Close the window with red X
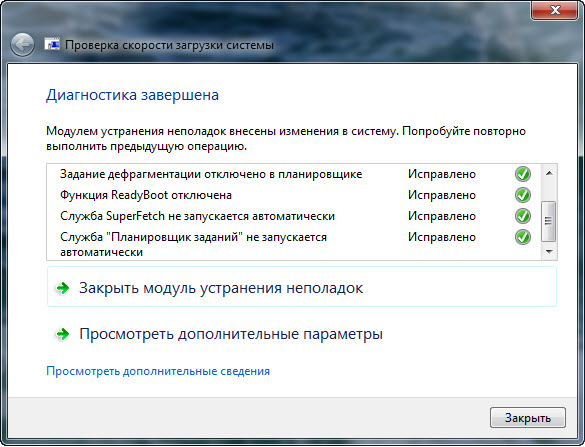This screenshot has width=585, height=447. coord(555,9)
